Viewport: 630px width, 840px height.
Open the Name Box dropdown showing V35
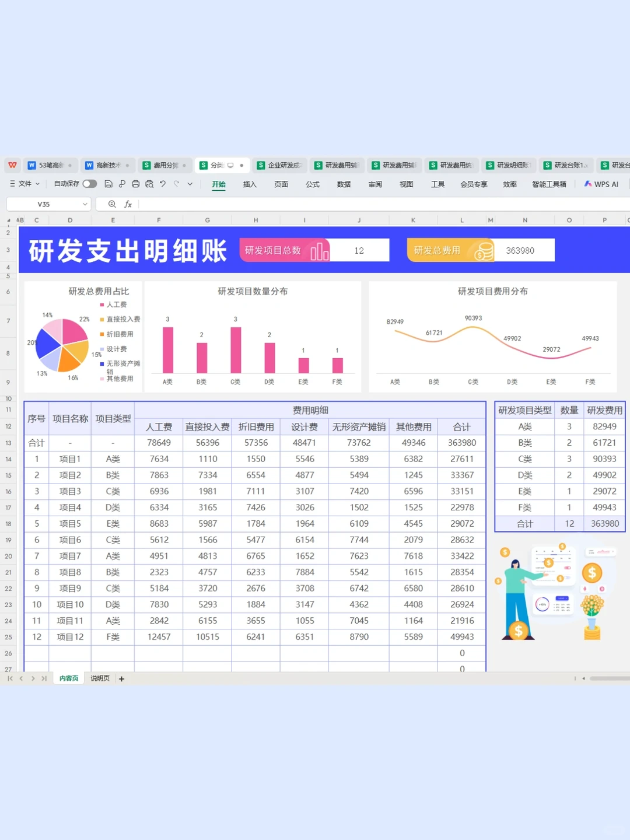[85, 204]
